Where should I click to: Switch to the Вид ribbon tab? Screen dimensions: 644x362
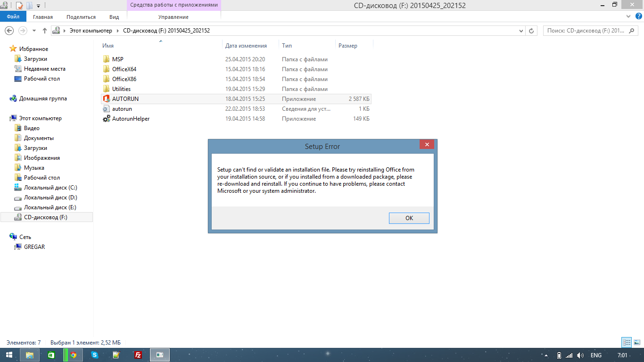click(114, 17)
